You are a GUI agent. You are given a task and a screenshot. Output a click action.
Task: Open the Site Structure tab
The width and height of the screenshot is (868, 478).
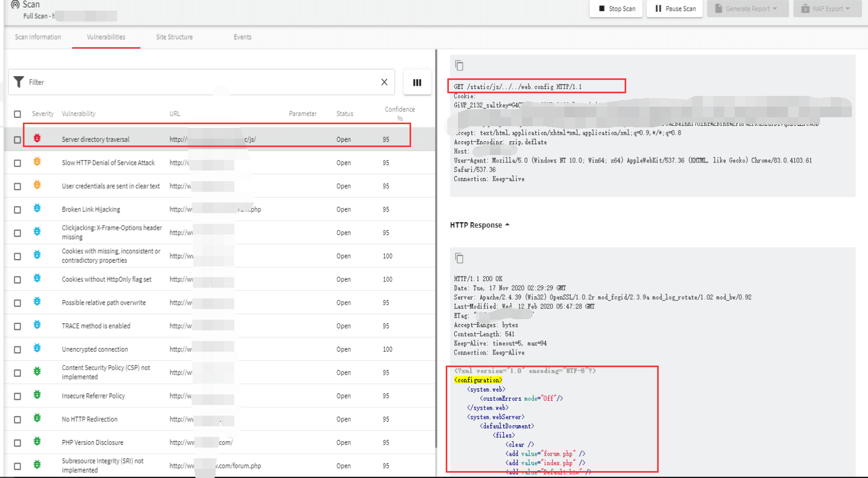pyautogui.click(x=174, y=37)
